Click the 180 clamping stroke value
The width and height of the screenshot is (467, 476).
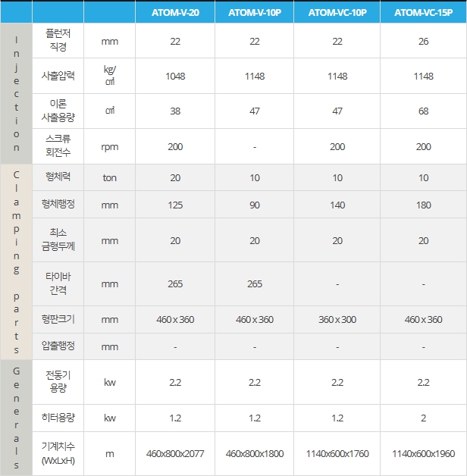point(423,205)
